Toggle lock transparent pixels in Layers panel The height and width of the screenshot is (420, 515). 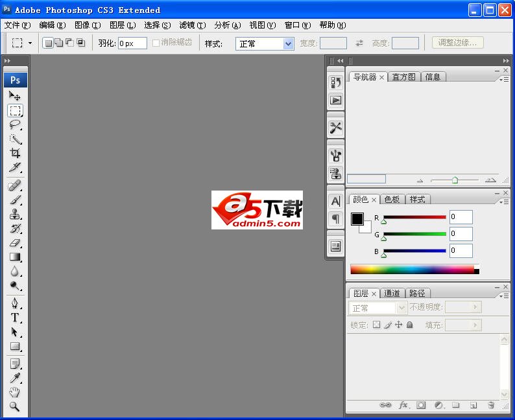coord(376,325)
